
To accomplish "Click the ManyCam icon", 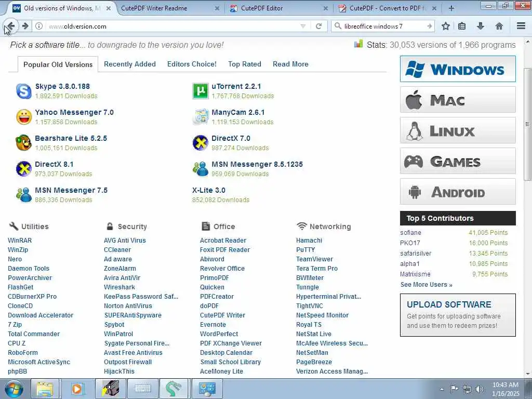I will [x=200, y=117].
